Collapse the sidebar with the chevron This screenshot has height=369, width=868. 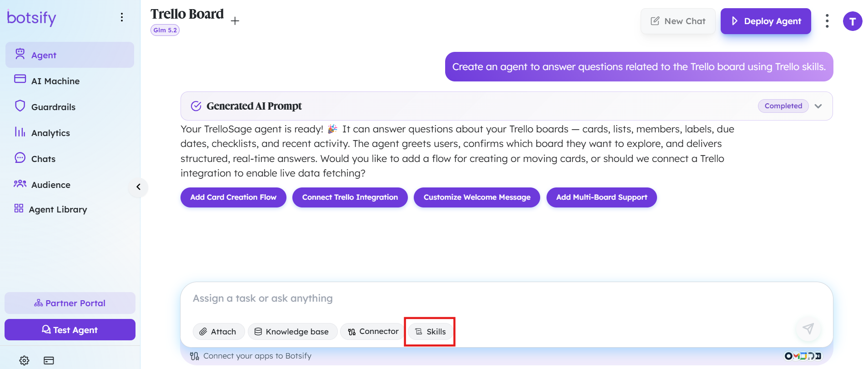tap(138, 187)
